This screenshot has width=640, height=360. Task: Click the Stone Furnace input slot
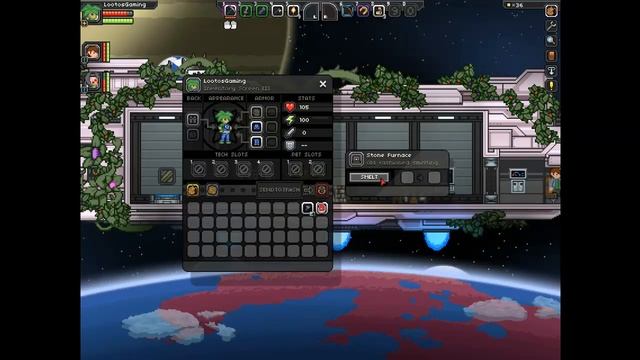407,177
